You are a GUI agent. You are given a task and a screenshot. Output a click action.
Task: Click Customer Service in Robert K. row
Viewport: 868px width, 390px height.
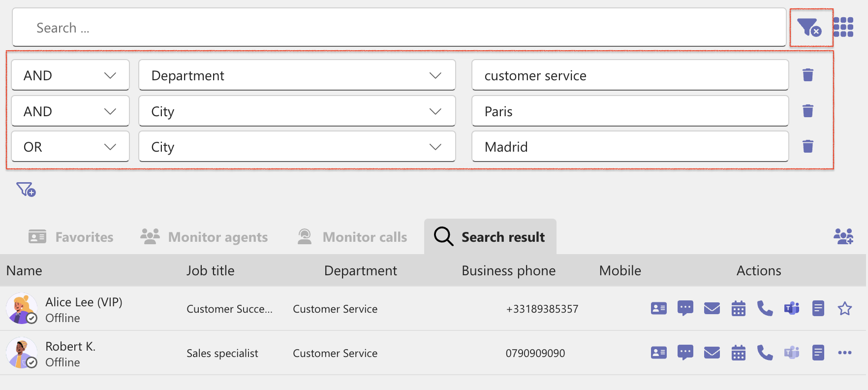click(x=335, y=353)
